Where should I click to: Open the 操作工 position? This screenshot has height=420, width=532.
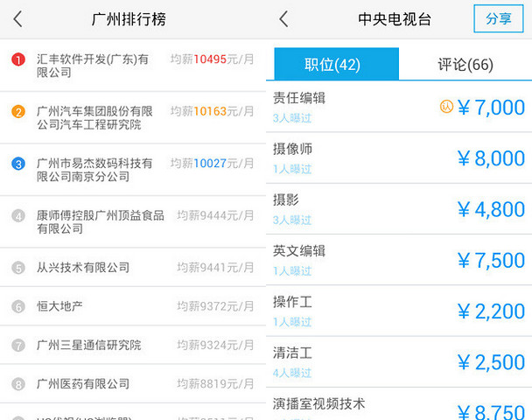point(399,311)
